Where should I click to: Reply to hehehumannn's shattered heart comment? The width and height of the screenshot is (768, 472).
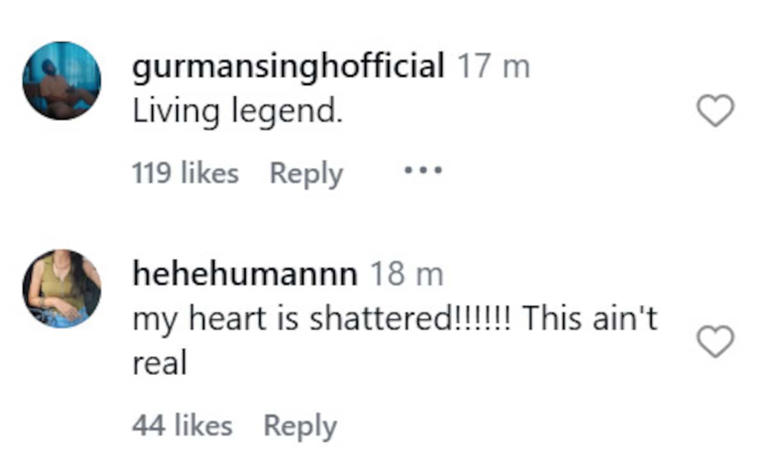(x=300, y=426)
